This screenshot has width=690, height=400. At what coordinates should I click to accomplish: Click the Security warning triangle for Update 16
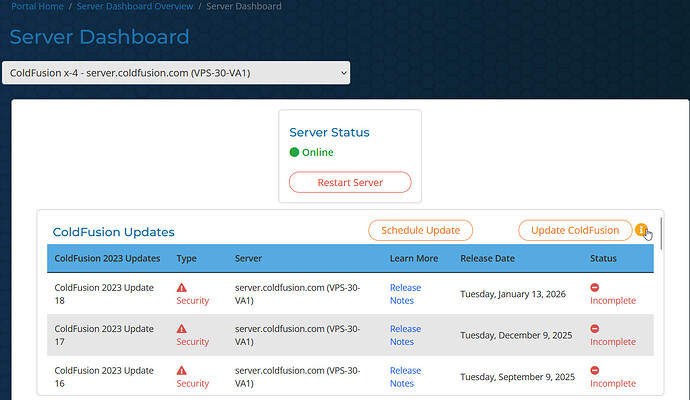pos(182,370)
